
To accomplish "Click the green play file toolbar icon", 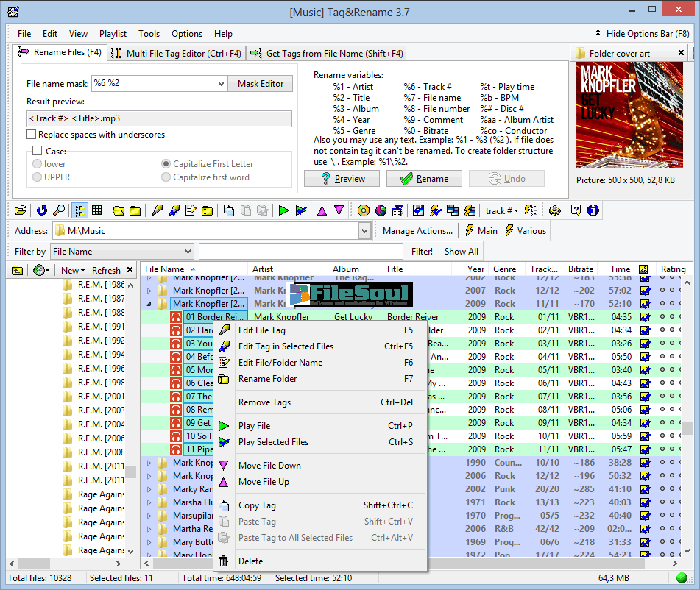I will 283,210.
